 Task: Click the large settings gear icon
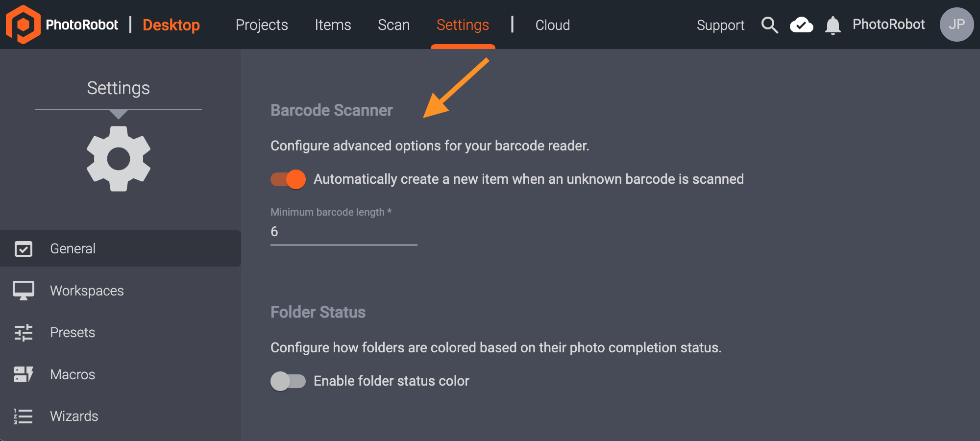click(119, 159)
